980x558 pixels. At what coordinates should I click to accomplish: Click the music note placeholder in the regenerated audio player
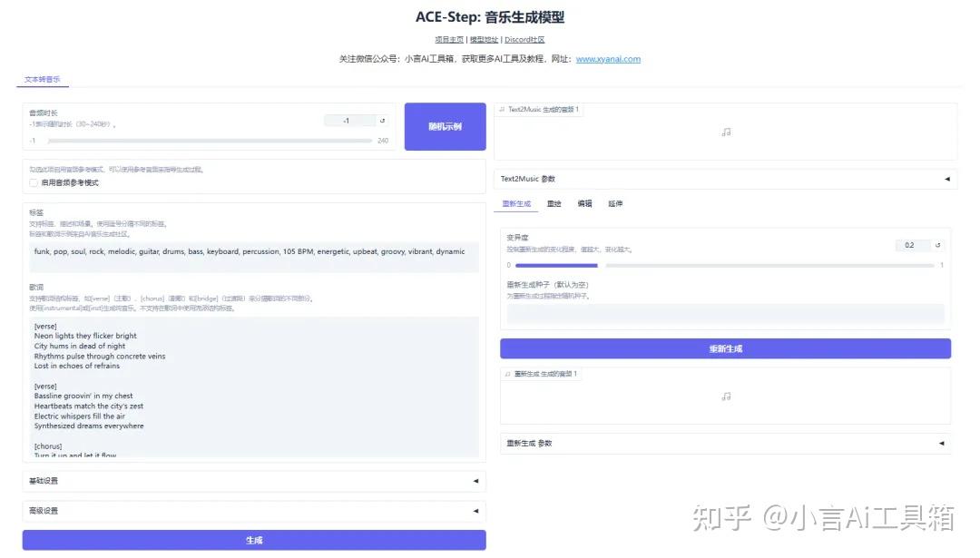click(x=726, y=396)
